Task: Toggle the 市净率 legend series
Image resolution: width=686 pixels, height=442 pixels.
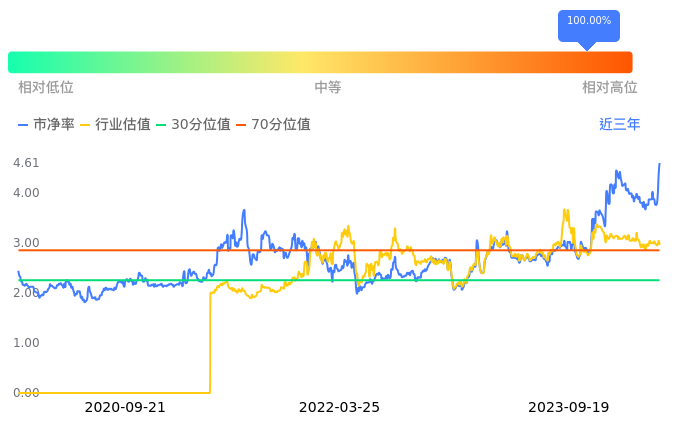Action: (x=46, y=125)
